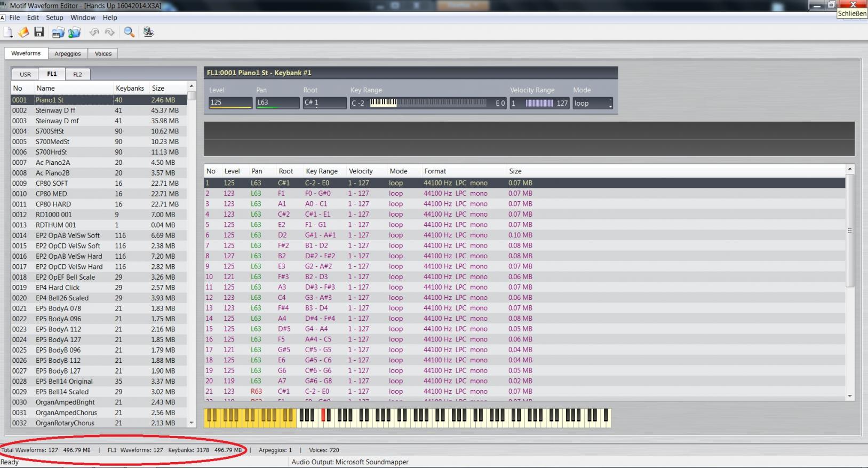Screen dimensions: 868x468
Task: Select the RD1000 001 waveform row
Action: pos(99,215)
